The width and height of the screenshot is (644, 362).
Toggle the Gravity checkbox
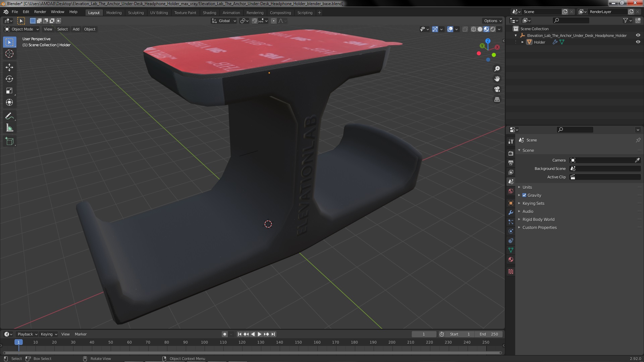524,195
